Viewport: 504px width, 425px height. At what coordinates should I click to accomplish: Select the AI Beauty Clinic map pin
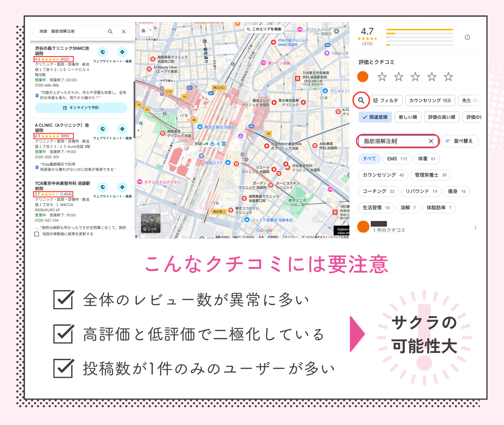point(149,69)
